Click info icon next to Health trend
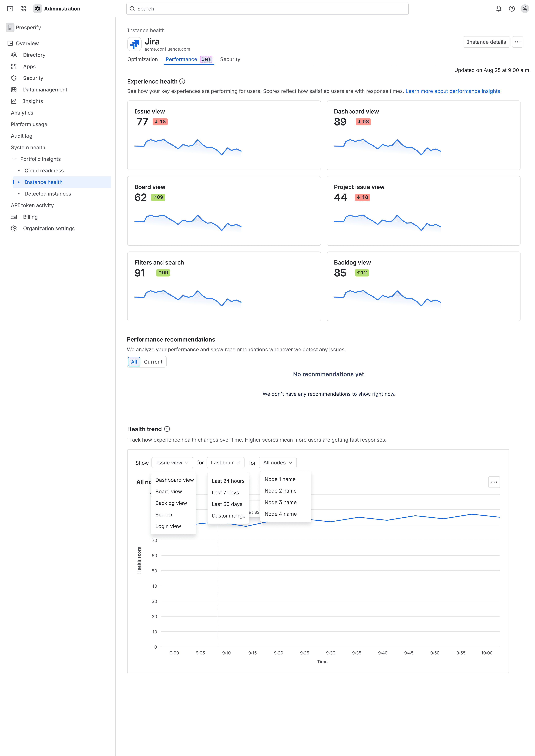 click(167, 429)
